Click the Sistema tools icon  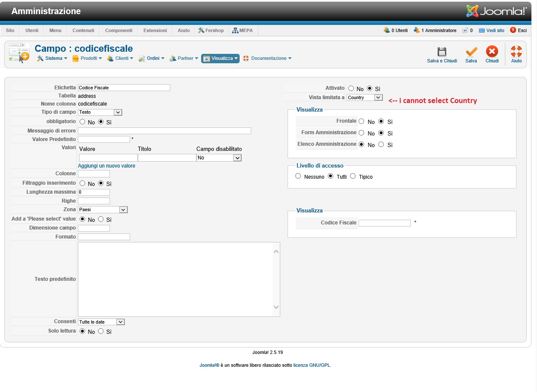pyautogui.click(x=40, y=58)
